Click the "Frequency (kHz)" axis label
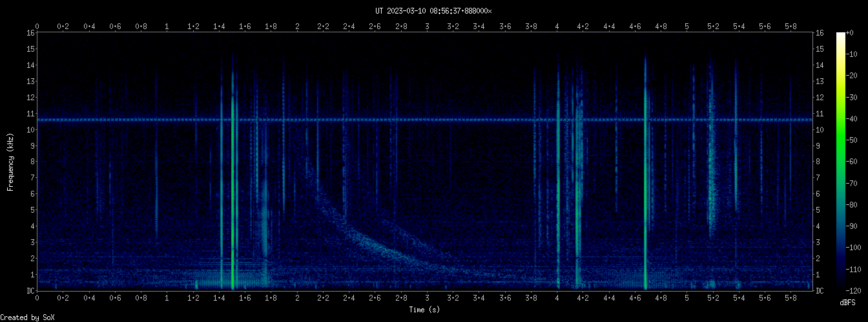The image size is (868, 322). (x=10, y=161)
